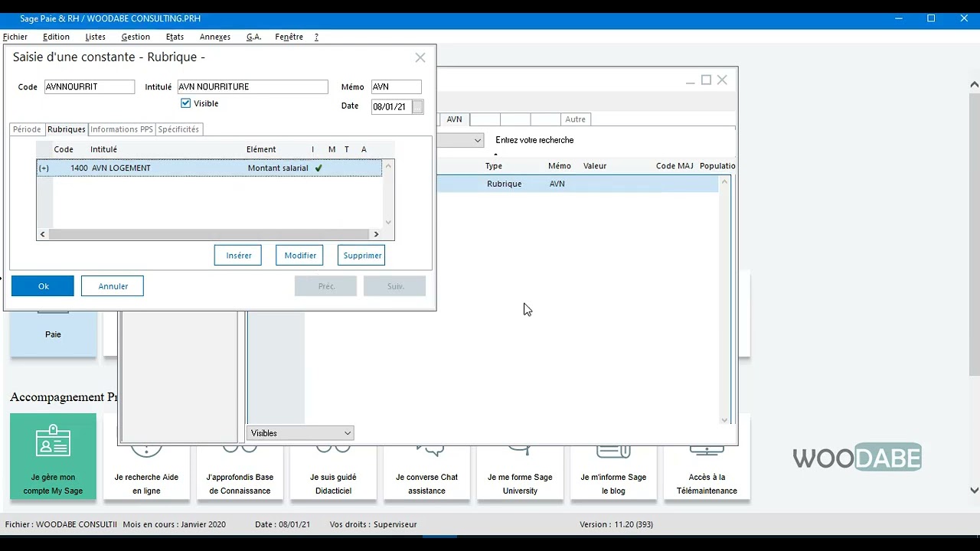Click the Elément column header in dialog

(x=261, y=150)
